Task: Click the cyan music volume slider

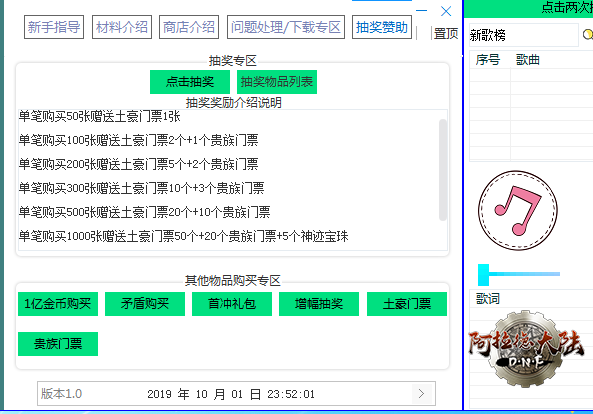Action: click(x=519, y=274)
